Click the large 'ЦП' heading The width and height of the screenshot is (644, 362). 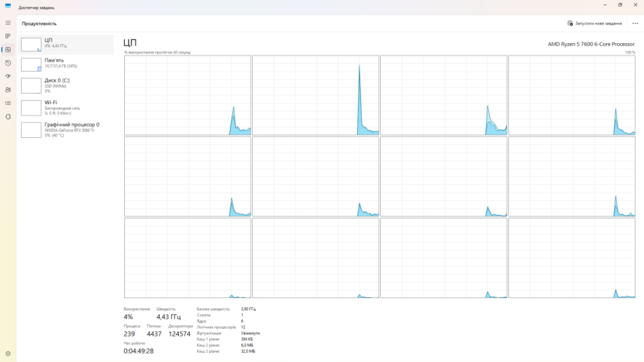click(130, 42)
